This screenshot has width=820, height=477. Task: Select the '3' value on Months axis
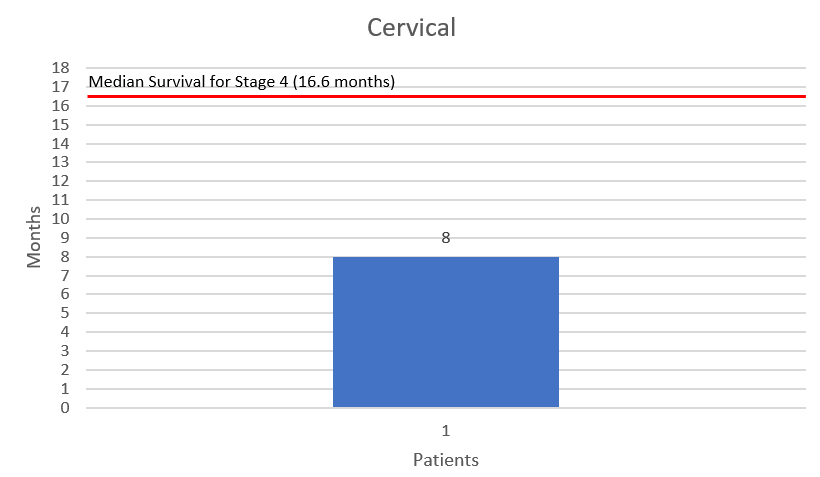(64, 351)
